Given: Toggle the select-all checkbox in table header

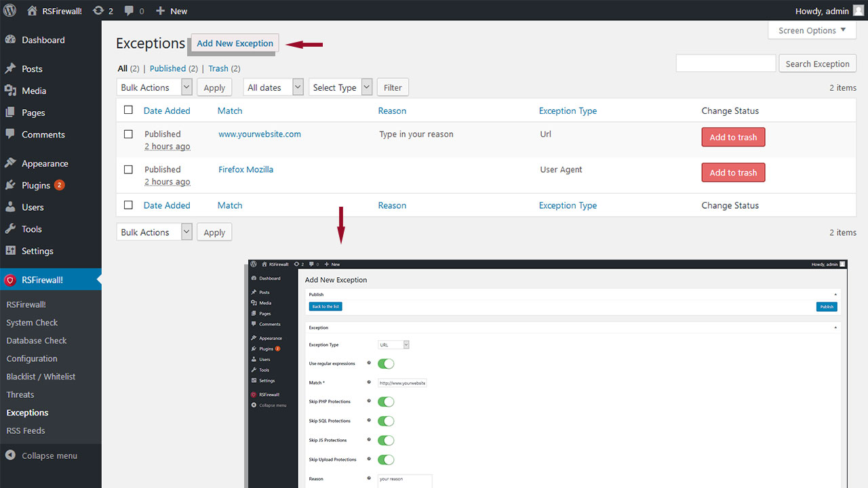Looking at the screenshot, I should [x=128, y=110].
